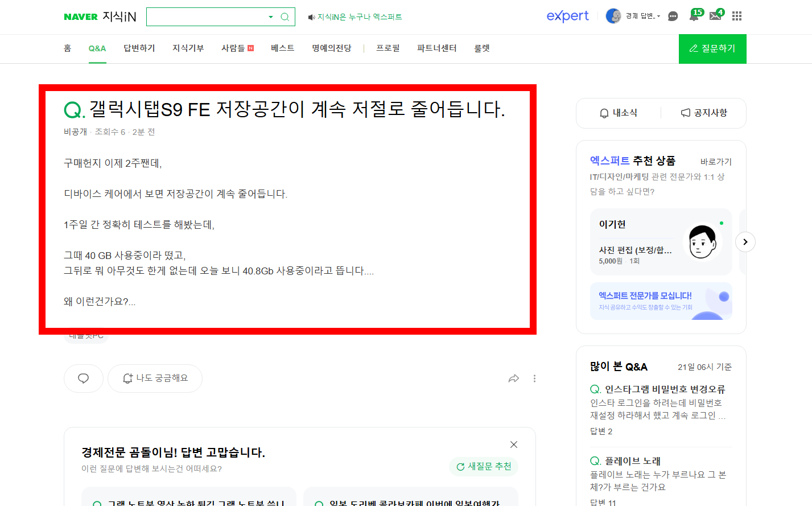
Task: Open the mail icon with 4 badge
Action: 716,15
